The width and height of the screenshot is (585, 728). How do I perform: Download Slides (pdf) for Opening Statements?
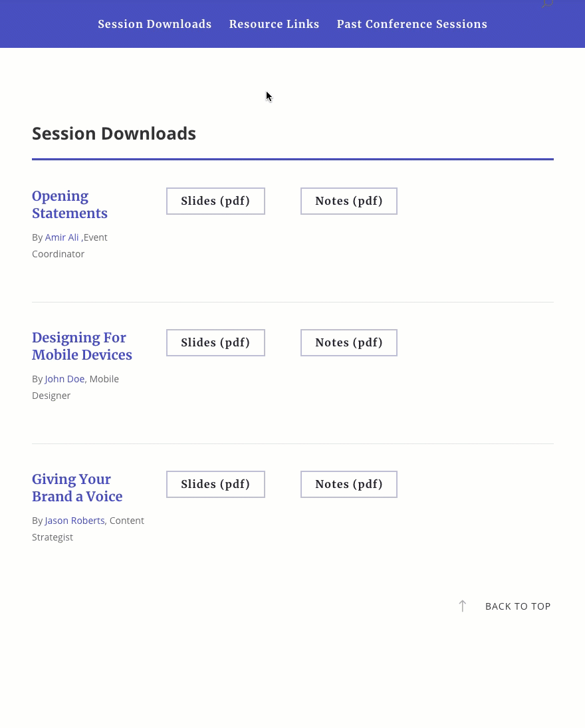tap(215, 201)
